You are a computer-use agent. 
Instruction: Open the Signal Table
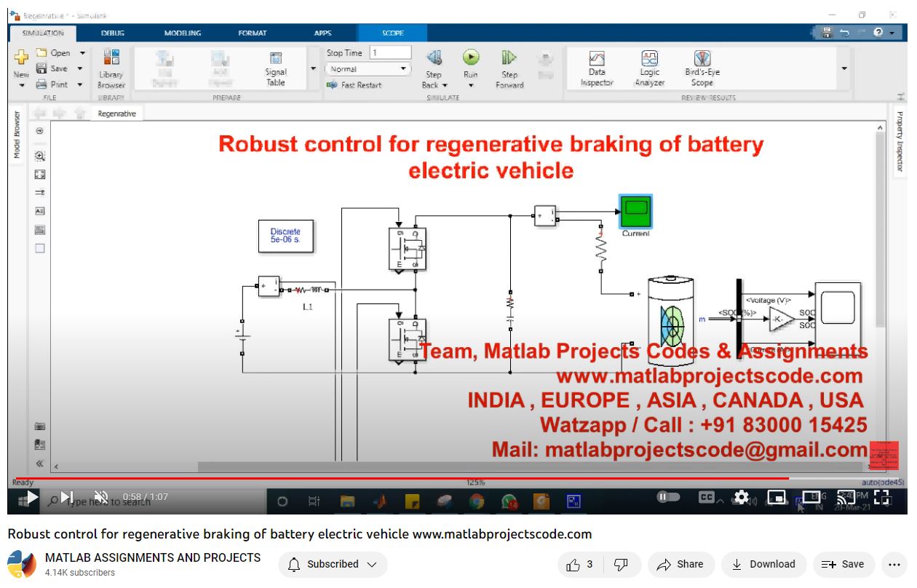(x=276, y=70)
